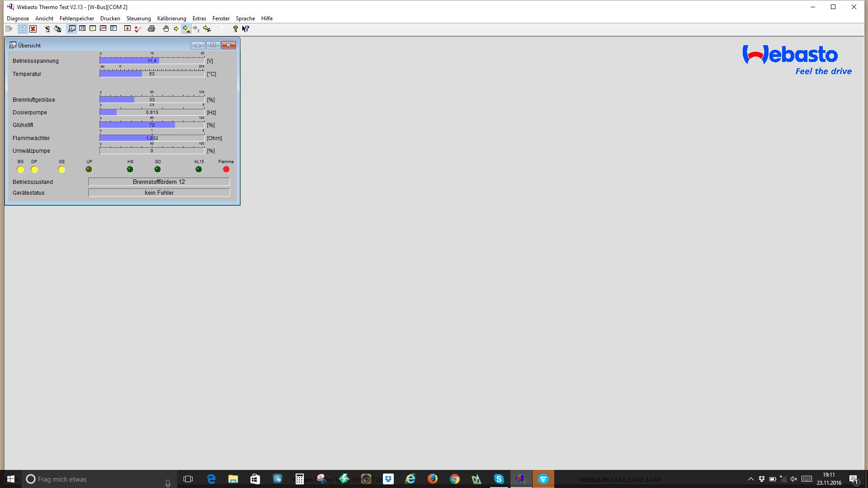
Task: Click the Betriebszustand field showing Brennstofffördern 12
Action: tap(159, 182)
